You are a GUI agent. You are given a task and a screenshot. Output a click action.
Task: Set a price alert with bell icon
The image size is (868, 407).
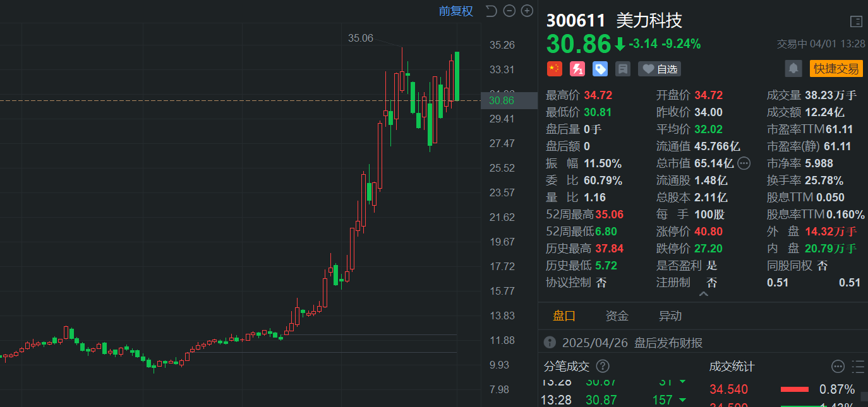point(793,68)
